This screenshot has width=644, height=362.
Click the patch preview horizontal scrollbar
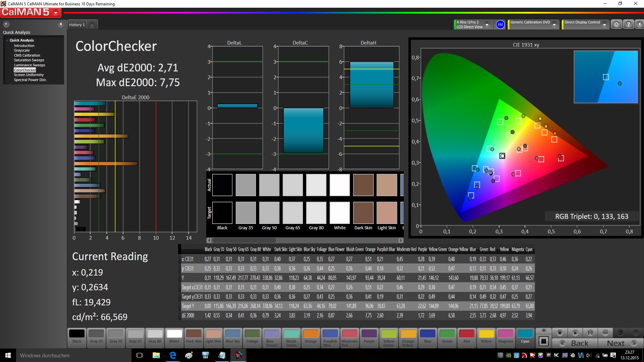(x=244, y=240)
